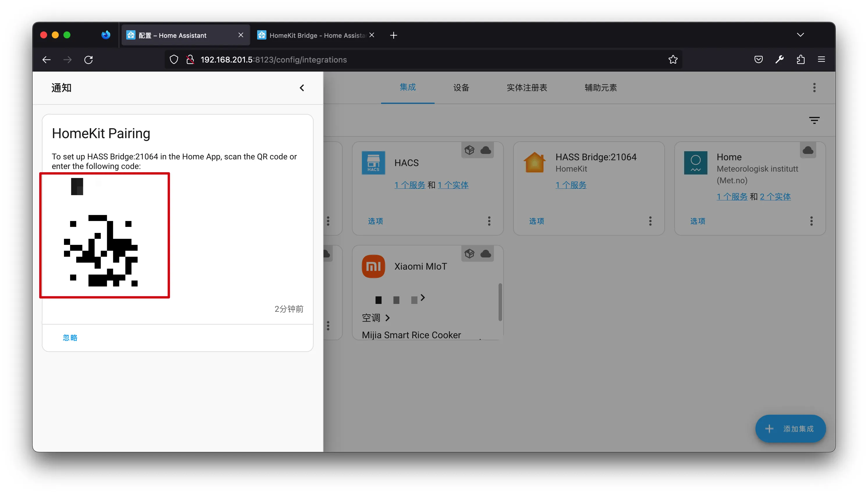Open the developer tools wrench icon
Viewport: 868px width, 495px height.
click(x=779, y=60)
